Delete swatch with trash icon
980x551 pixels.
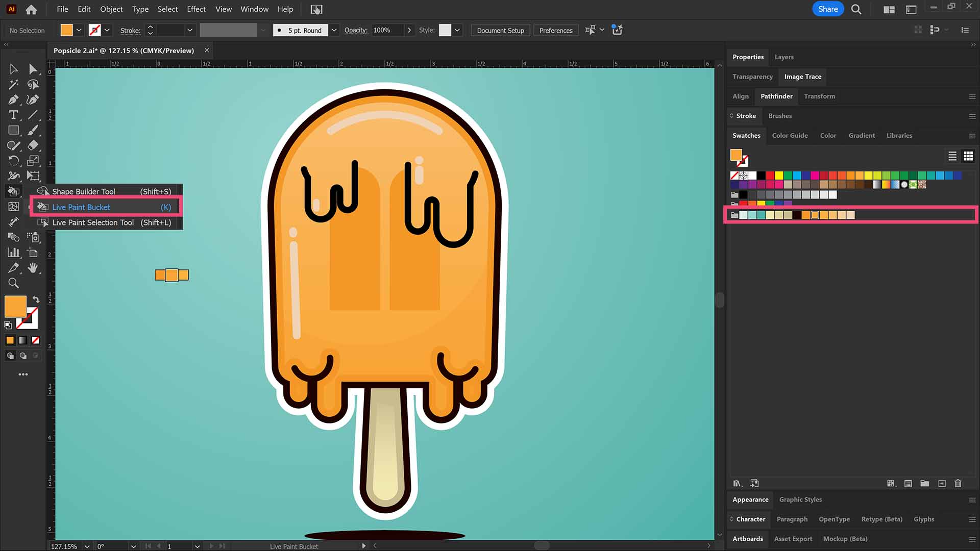point(958,483)
